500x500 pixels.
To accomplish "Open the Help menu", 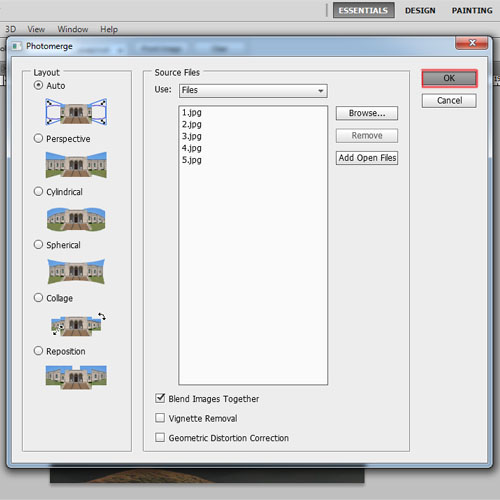I will click(x=109, y=29).
